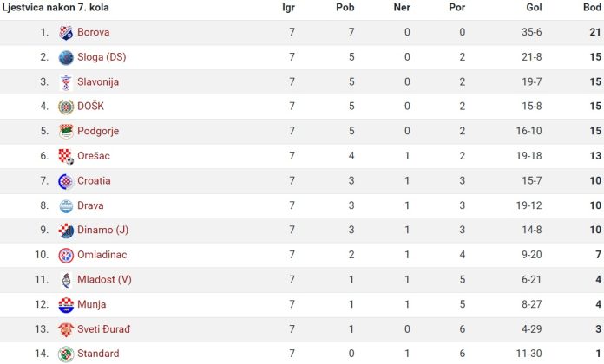The height and width of the screenshot is (364, 604).
Task: Click the Sloga (DS) club crest
Action: click(66, 58)
